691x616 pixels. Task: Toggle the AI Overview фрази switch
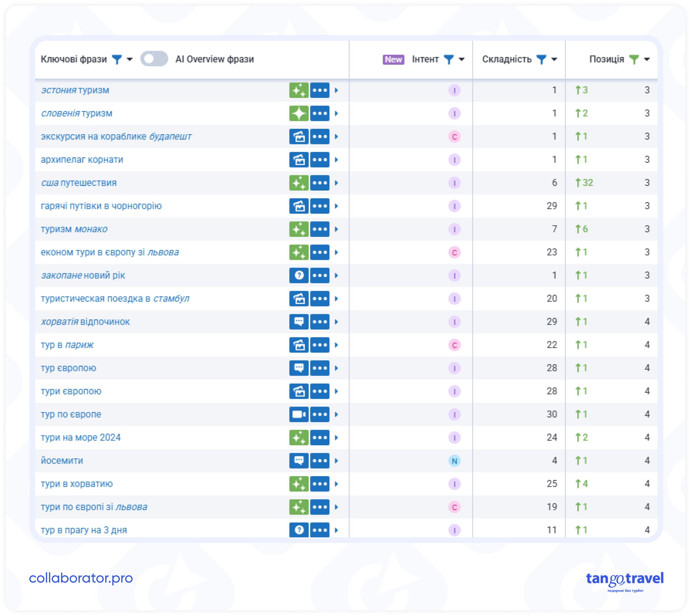(x=154, y=59)
